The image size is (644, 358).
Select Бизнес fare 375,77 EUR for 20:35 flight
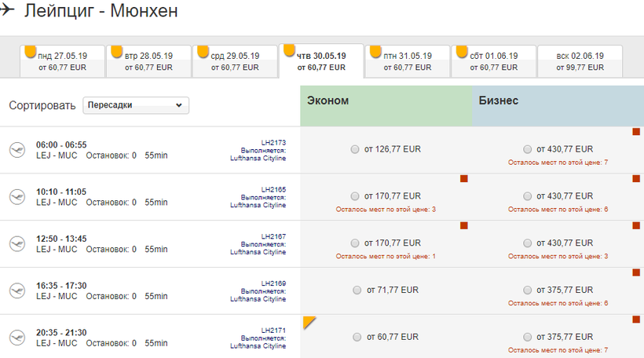(x=527, y=338)
